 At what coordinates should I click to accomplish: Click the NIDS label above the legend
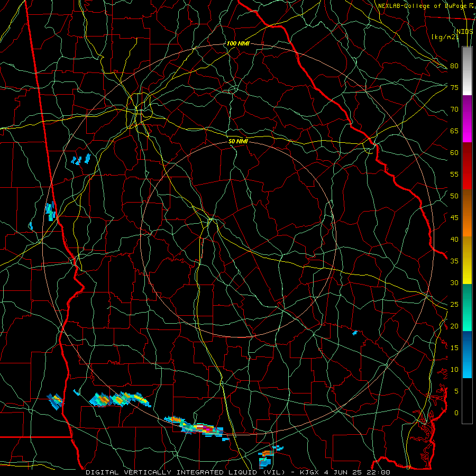point(465,31)
